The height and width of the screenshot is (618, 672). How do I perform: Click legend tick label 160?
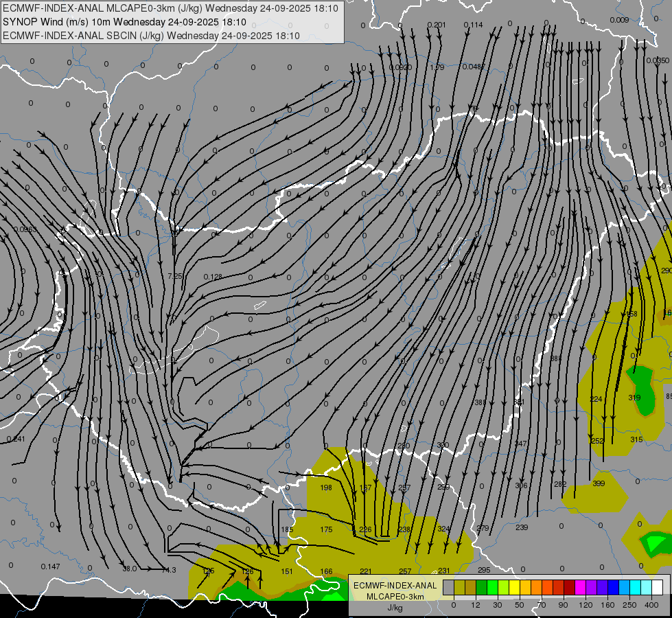[x=607, y=605]
